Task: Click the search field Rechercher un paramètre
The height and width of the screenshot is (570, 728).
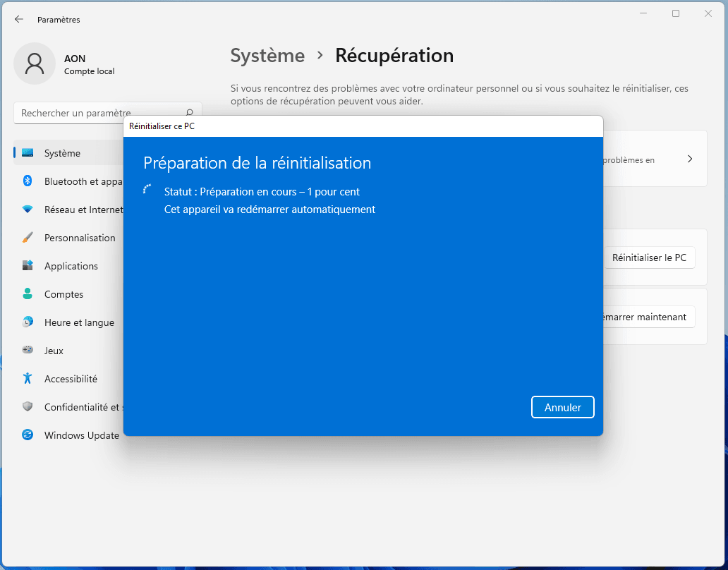Action: coord(99,113)
